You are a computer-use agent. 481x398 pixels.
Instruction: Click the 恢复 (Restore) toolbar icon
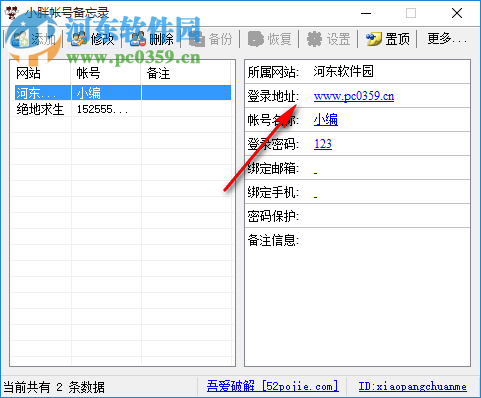(256, 39)
